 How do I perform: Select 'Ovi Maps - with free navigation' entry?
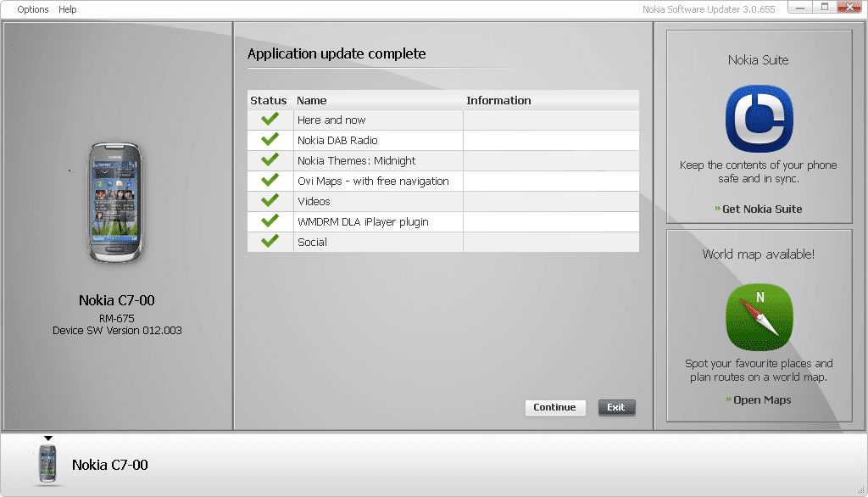373,181
